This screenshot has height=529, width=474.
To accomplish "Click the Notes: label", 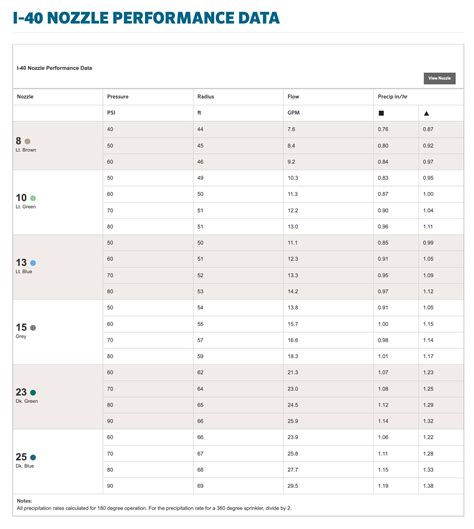I will [x=24, y=501].
